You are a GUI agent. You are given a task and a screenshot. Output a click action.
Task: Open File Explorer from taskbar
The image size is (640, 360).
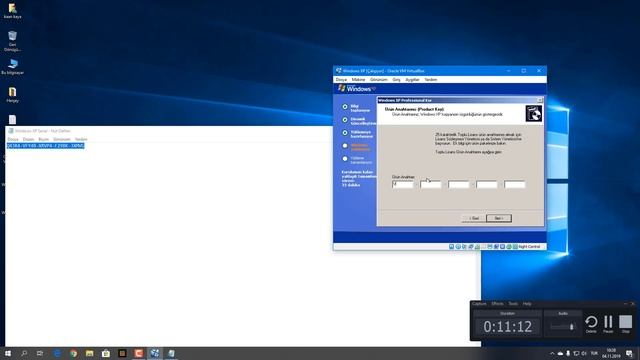[x=90, y=353]
